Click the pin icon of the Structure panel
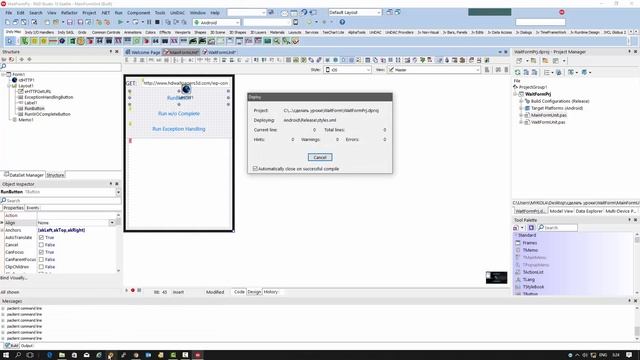This screenshot has height=360, width=640. [x=111, y=52]
